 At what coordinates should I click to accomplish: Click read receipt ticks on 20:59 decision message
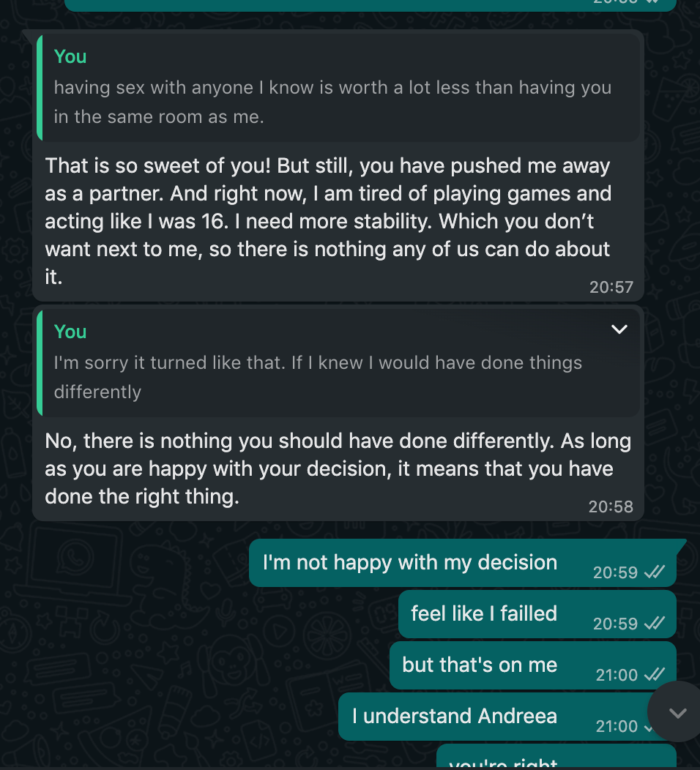pyautogui.click(x=655, y=572)
